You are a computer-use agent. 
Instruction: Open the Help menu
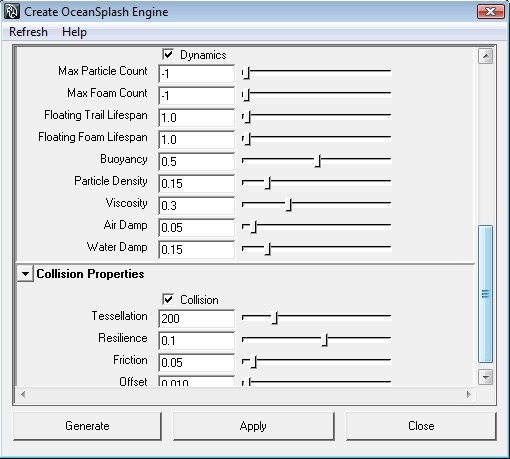74,32
